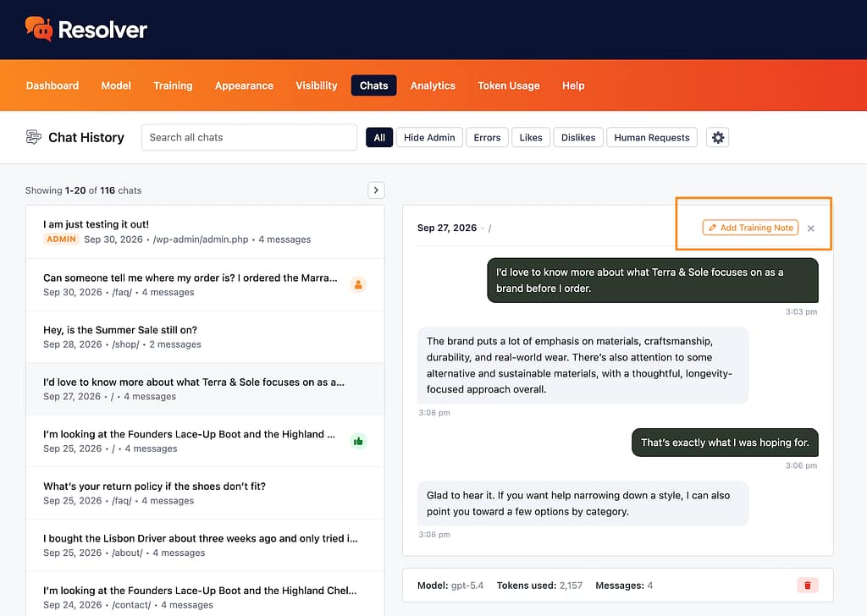Image resolution: width=867 pixels, height=616 pixels.
Task: Click the Resolver logo icon
Action: pyautogui.click(x=39, y=29)
